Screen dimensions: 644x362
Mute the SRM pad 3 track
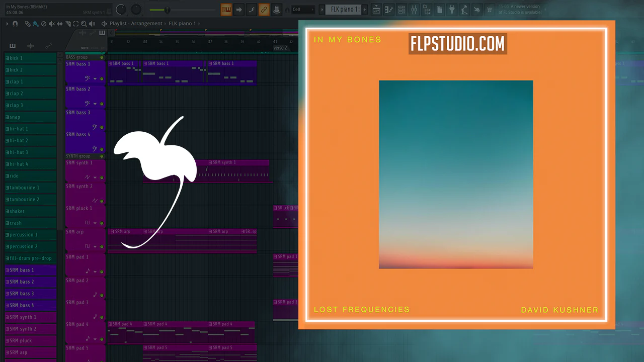(x=102, y=317)
